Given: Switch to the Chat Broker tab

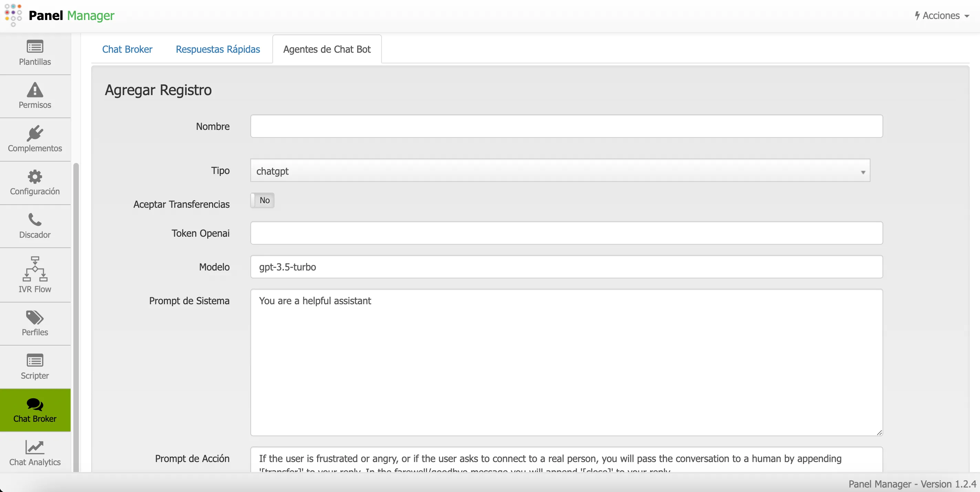Looking at the screenshot, I should [x=127, y=49].
